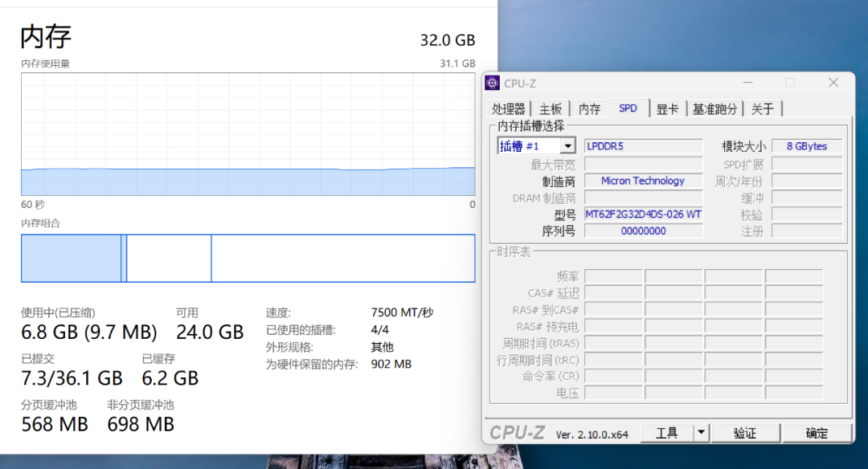Click the Micron Technology manufacturer field
The width and height of the screenshot is (868, 469).
[x=643, y=181]
